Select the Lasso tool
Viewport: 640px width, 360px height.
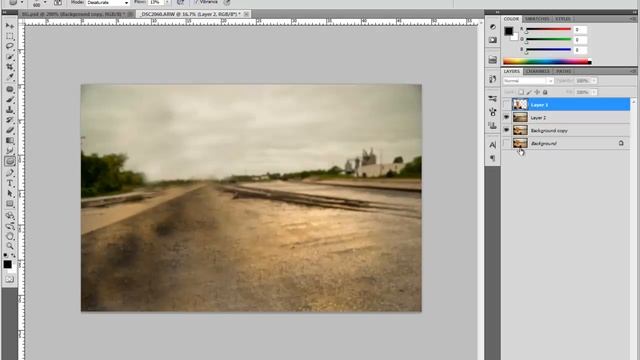[x=10, y=47]
